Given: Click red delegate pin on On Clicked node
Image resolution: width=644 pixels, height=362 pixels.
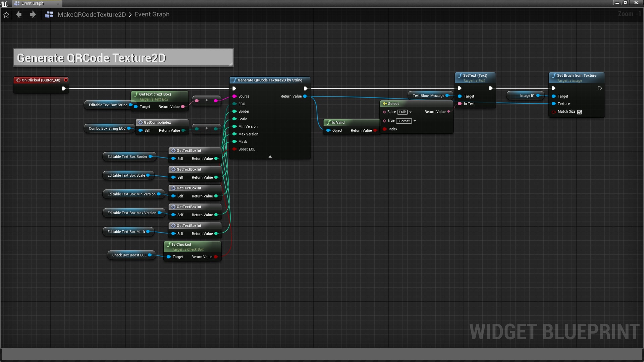Looking at the screenshot, I should 66,80.
